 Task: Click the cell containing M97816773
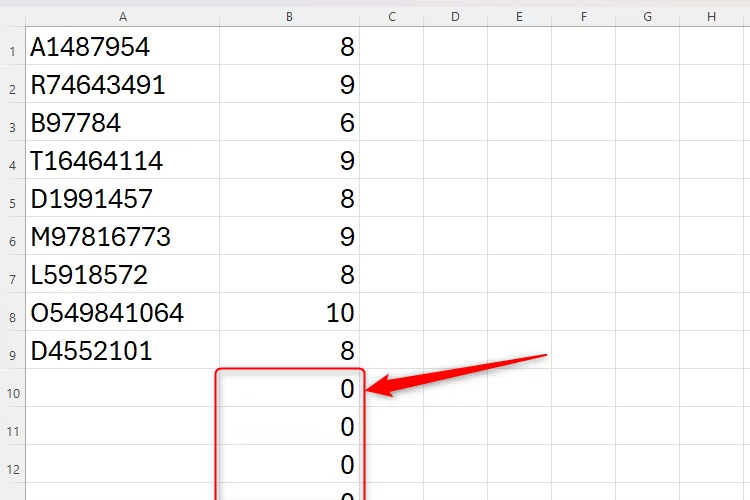tap(122, 236)
